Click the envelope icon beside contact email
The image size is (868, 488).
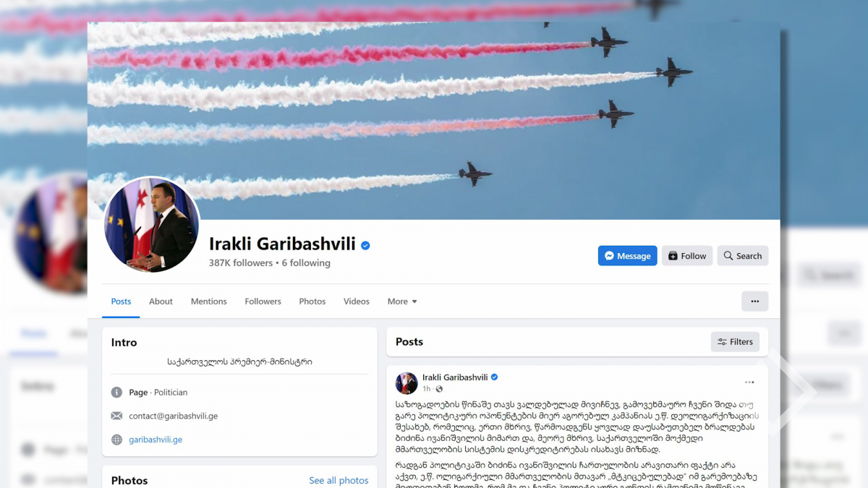pos(116,416)
